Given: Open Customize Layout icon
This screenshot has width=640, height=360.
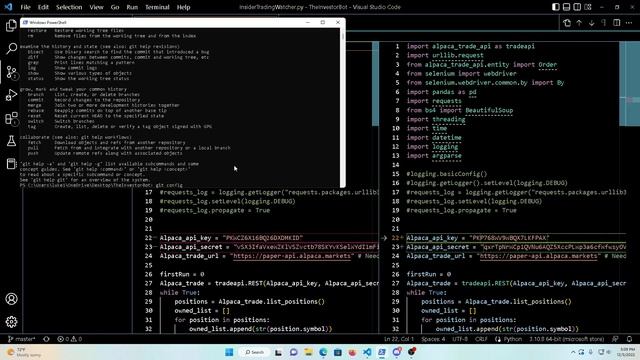Looking at the screenshot, I should 588,7.
